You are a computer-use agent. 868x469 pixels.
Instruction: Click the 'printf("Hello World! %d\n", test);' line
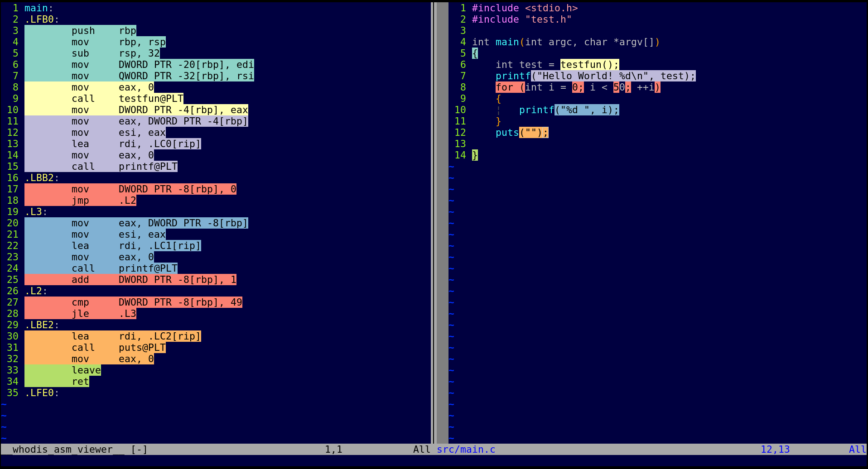(595, 76)
